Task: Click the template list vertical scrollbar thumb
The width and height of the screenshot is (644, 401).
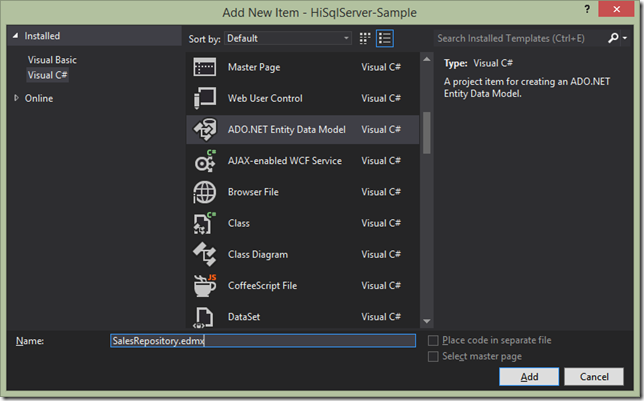Action: click(427, 133)
